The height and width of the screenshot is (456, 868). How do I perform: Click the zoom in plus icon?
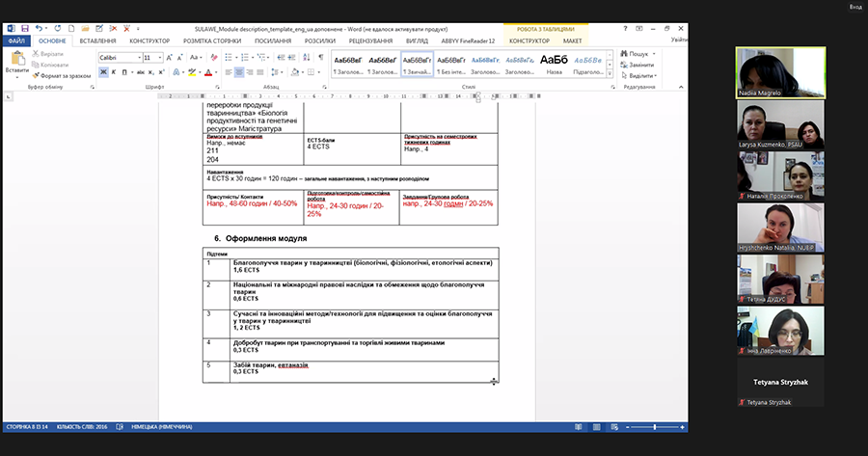point(682,427)
